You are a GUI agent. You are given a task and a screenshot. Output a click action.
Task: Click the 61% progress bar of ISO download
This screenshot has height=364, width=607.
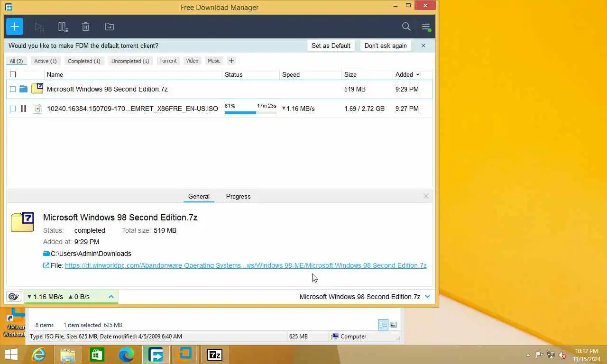tap(250, 113)
